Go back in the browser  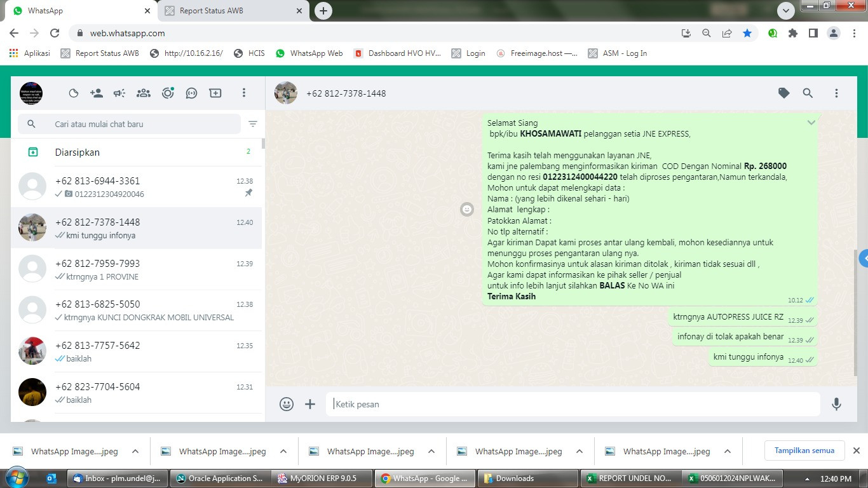[x=14, y=33]
